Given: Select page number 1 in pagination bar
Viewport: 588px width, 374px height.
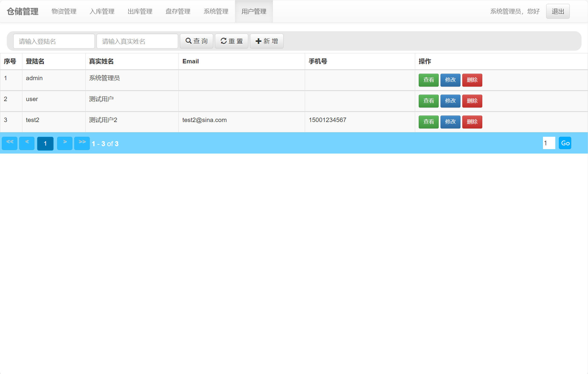Looking at the screenshot, I should tap(45, 144).
